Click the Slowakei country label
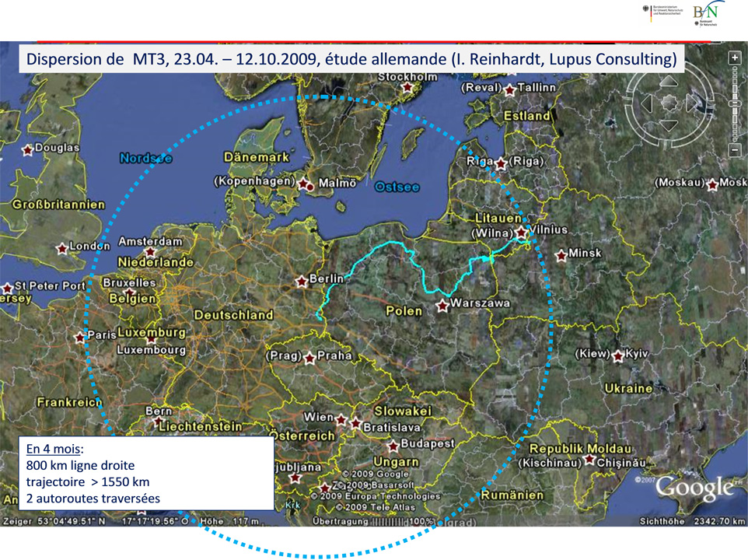748x560 pixels. coord(403,411)
